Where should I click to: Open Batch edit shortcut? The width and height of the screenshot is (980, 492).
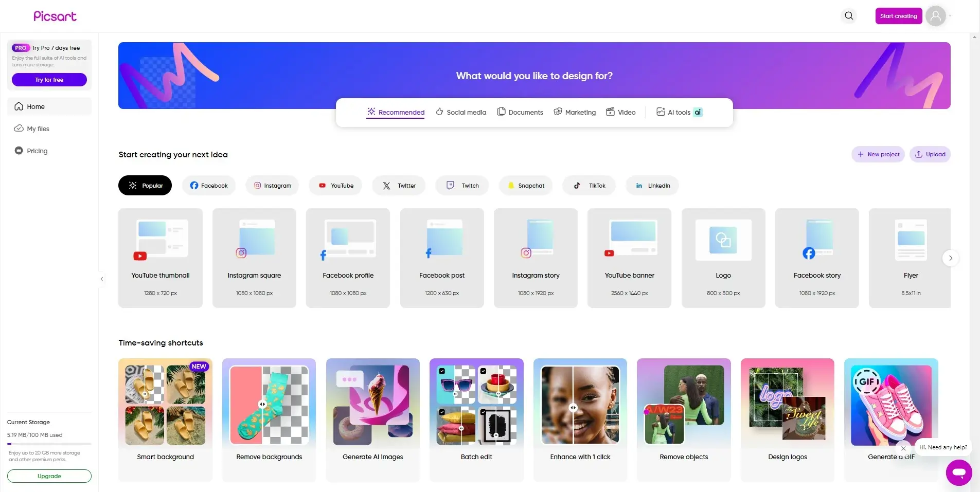(476, 420)
